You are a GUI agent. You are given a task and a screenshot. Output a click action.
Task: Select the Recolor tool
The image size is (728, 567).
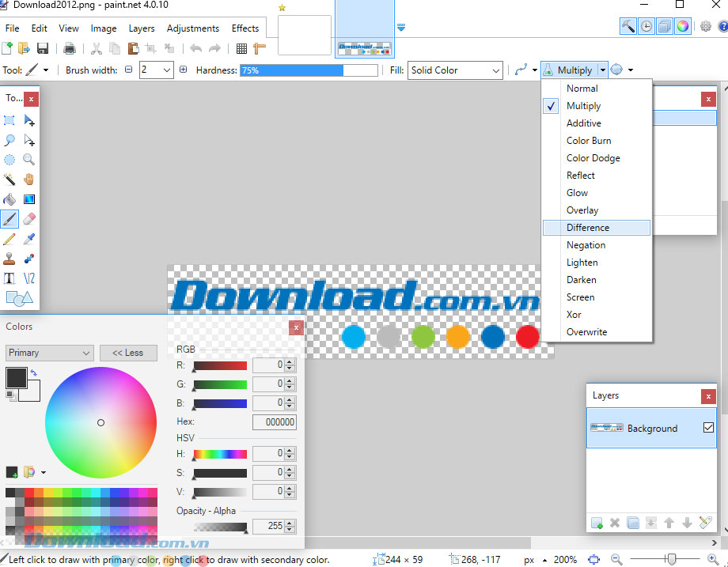click(29, 259)
